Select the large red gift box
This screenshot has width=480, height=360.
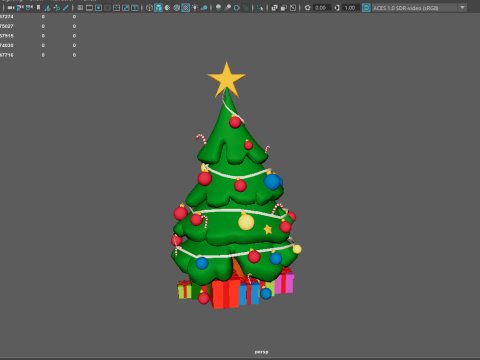[225, 293]
